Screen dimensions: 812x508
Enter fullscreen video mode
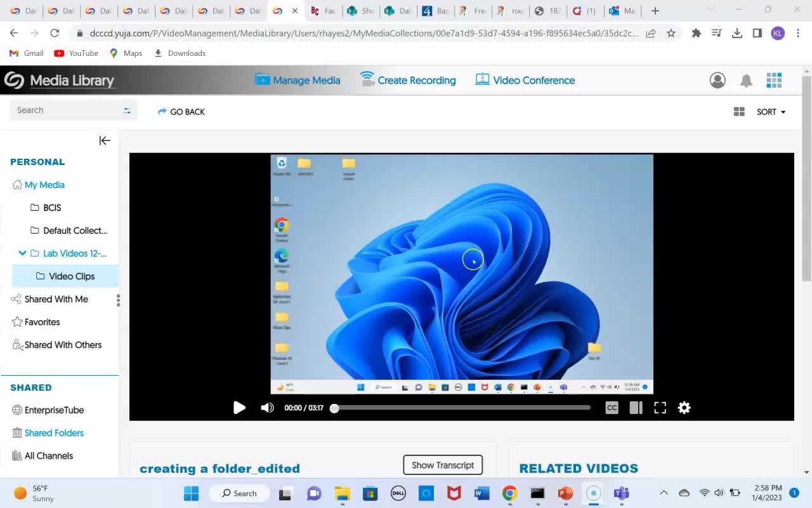(660, 408)
